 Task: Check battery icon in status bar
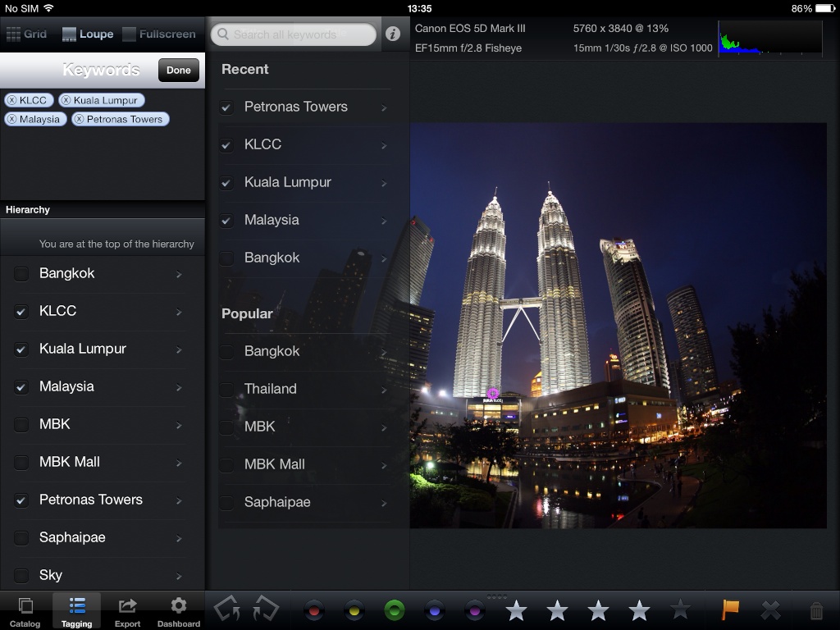click(x=825, y=8)
